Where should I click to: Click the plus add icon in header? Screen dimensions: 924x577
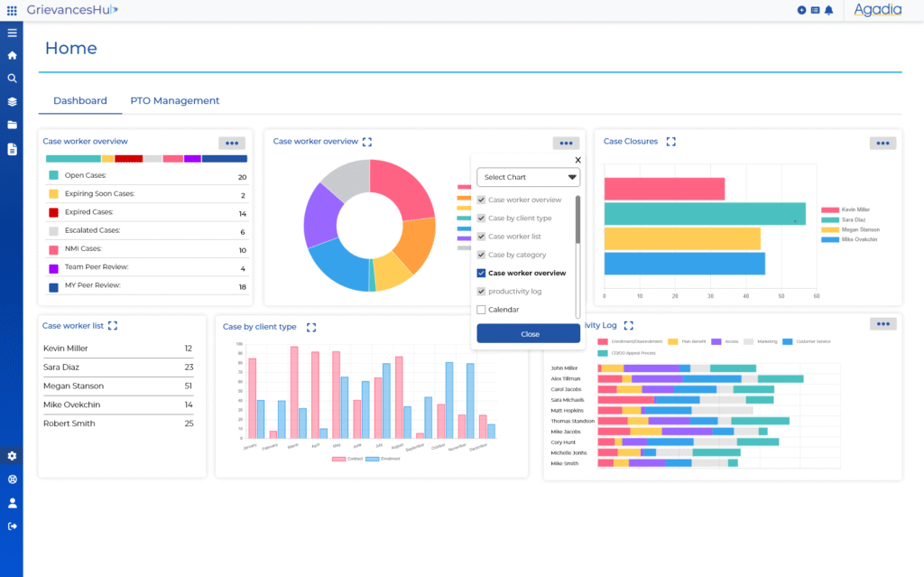801,10
